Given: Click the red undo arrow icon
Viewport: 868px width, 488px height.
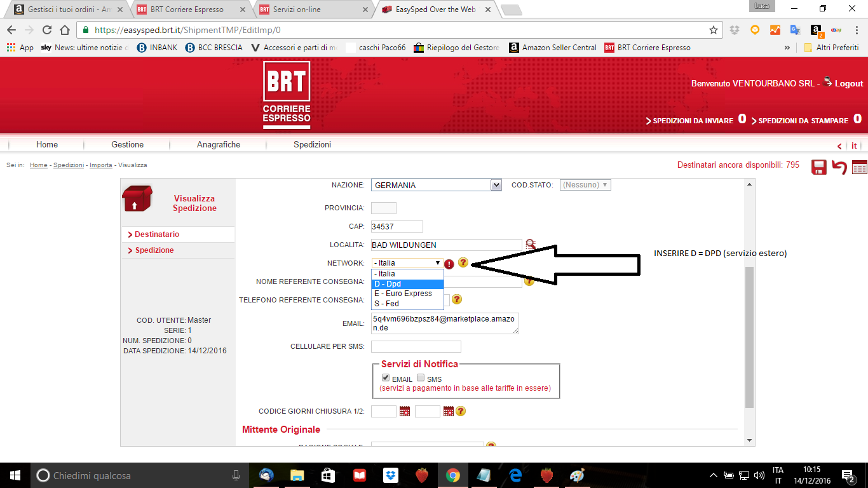Looking at the screenshot, I should tap(839, 167).
